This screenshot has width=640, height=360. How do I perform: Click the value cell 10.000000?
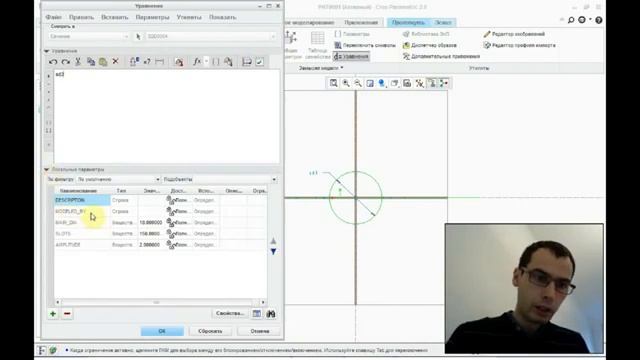[151, 222]
